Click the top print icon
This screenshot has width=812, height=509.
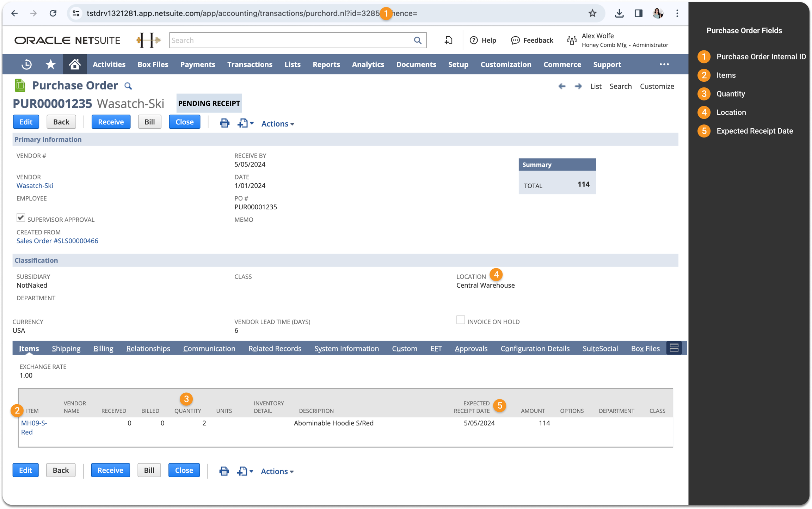(x=224, y=123)
